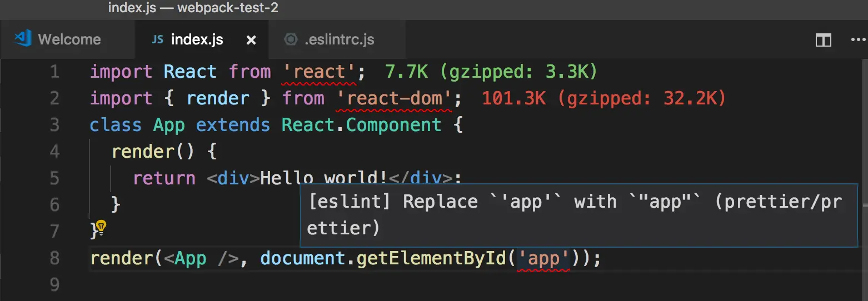The image size is (868, 301).
Task: Click the React.Component class reference
Action: click(361, 126)
